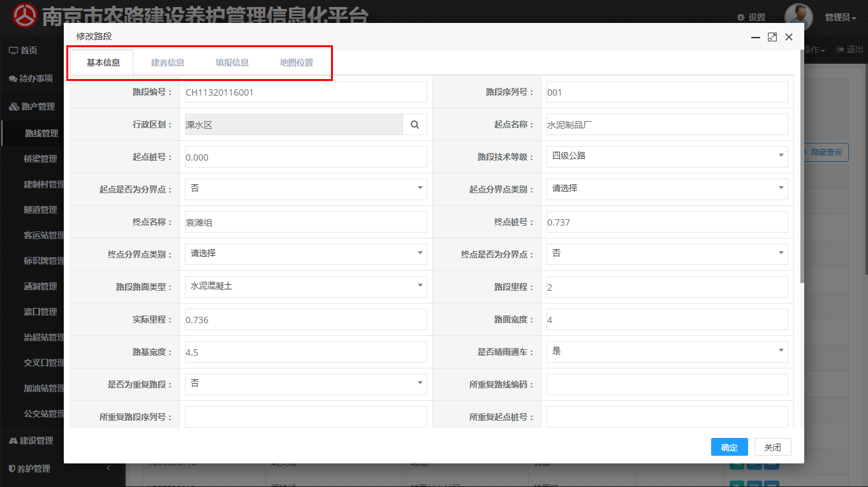Open the 填报信息 tab
This screenshot has width=868, height=487.
(x=232, y=62)
